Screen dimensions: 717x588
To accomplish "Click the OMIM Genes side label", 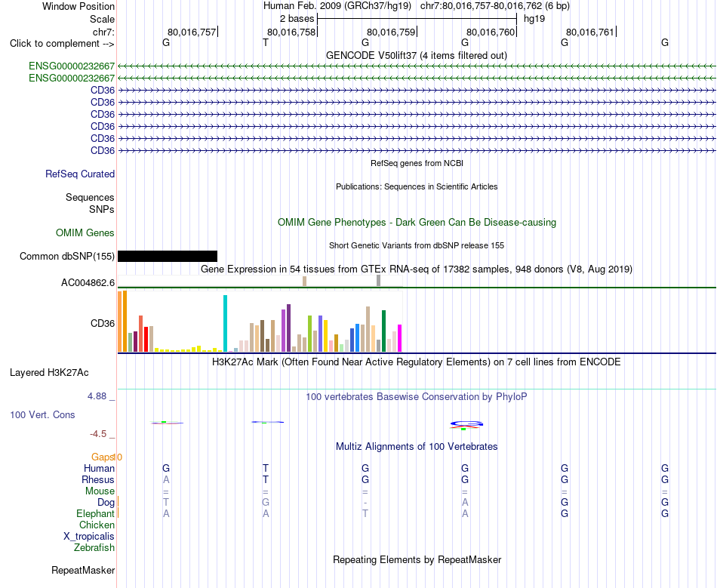I will coord(85,232).
